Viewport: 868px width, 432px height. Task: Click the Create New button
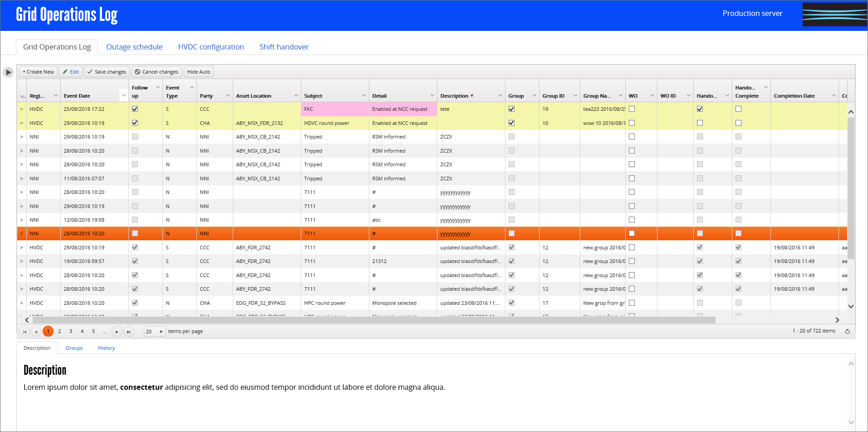(38, 72)
